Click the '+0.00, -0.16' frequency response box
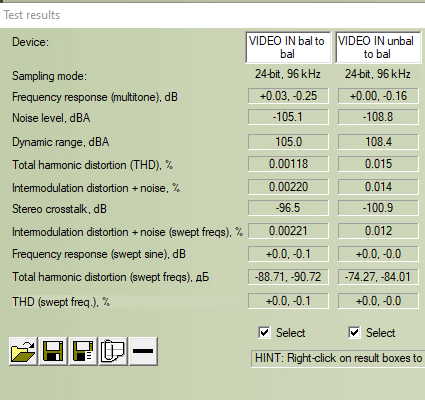 (378, 96)
